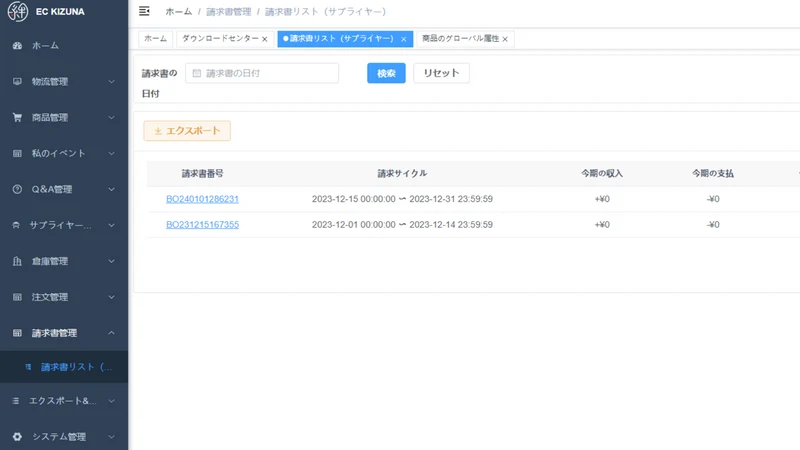
Task: Expand the 物流管理 menu chevron
Action: click(111, 82)
